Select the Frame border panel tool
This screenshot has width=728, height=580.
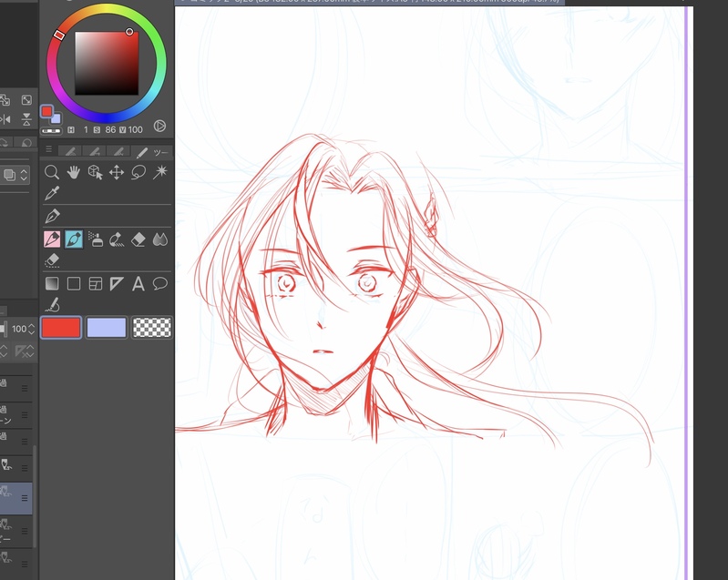pyautogui.click(x=95, y=283)
